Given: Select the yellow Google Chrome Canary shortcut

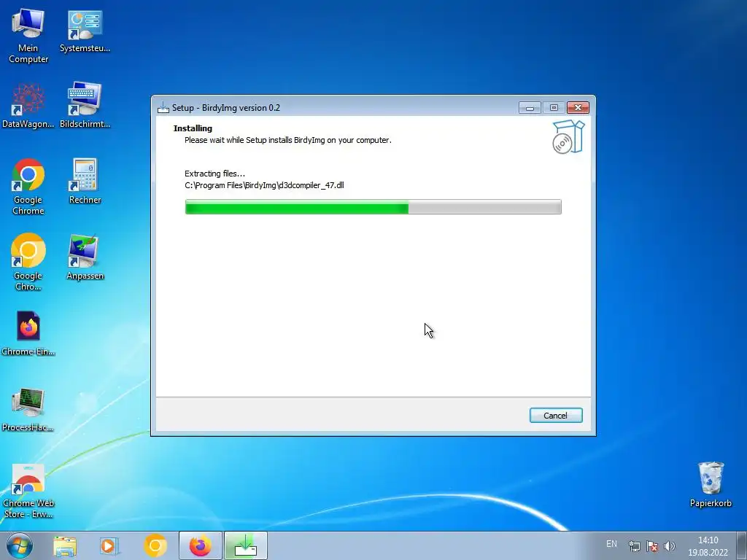Looking at the screenshot, I should point(28,262).
